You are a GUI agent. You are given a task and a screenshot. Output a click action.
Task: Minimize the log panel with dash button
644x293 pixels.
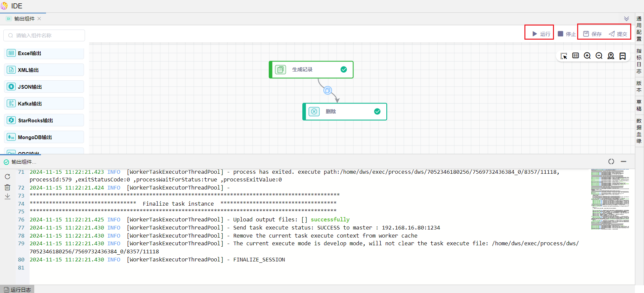[624, 162]
